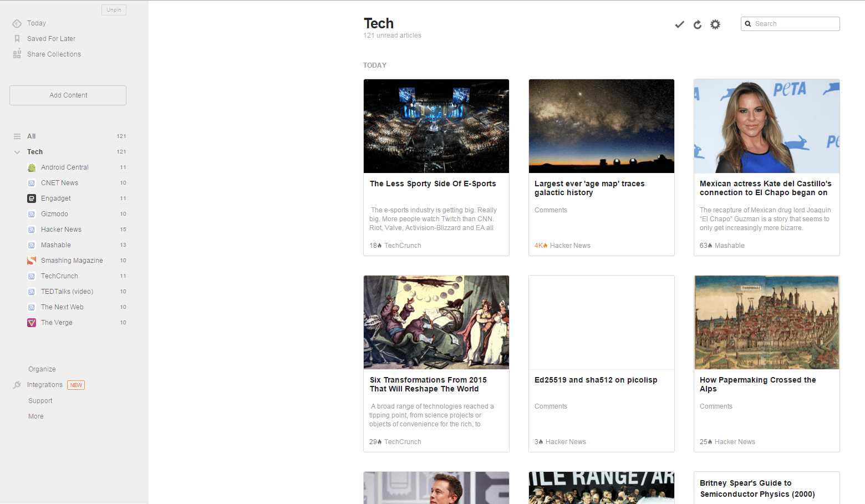Click Comments under the Papermaking article
The width and height of the screenshot is (865, 504).
pyautogui.click(x=716, y=406)
